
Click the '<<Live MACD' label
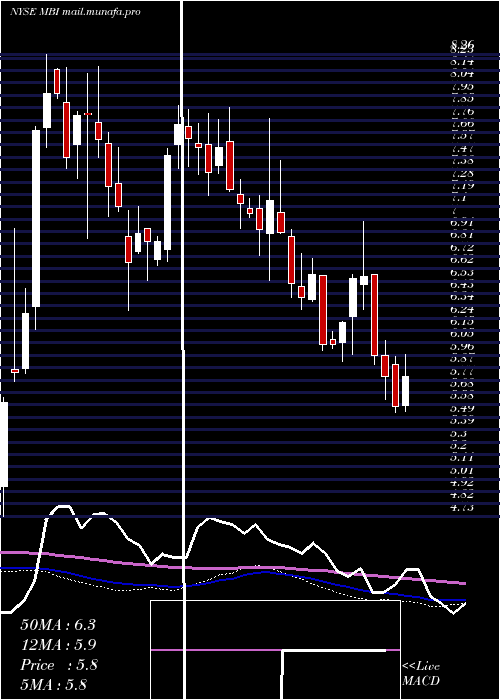tap(421, 673)
